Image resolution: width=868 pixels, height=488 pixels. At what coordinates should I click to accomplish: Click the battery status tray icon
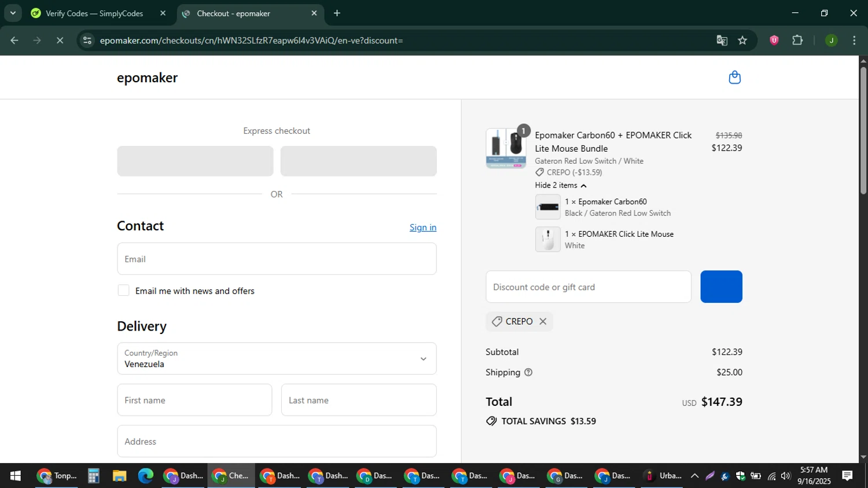[x=756, y=476]
